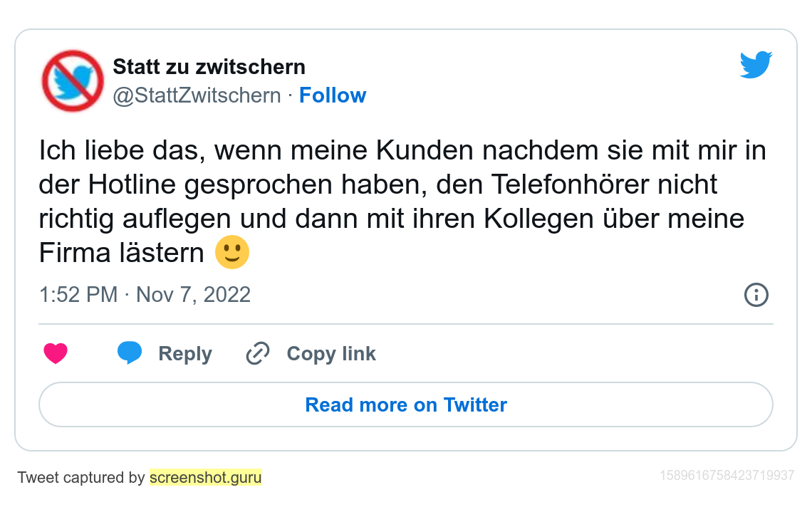Visit the screenshot.guru link

pyautogui.click(x=205, y=477)
